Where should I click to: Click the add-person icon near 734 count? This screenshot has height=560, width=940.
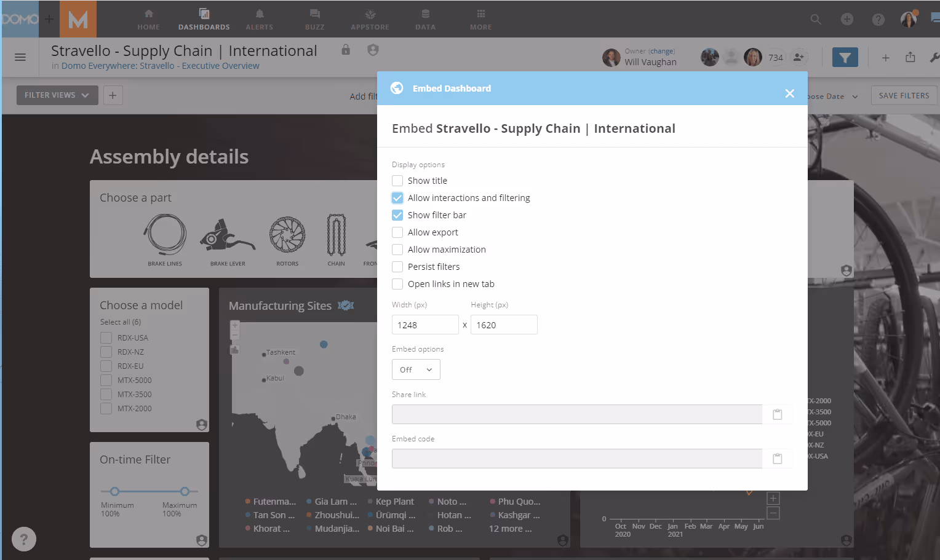[799, 57]
